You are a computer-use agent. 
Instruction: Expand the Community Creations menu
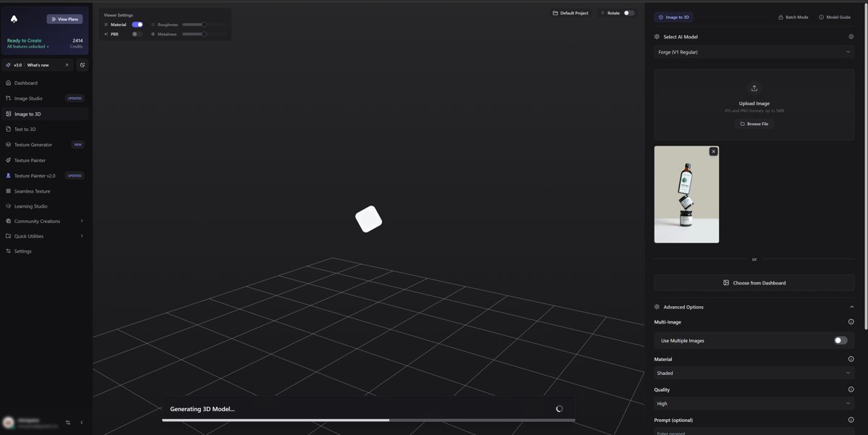(x=44, y=221)
